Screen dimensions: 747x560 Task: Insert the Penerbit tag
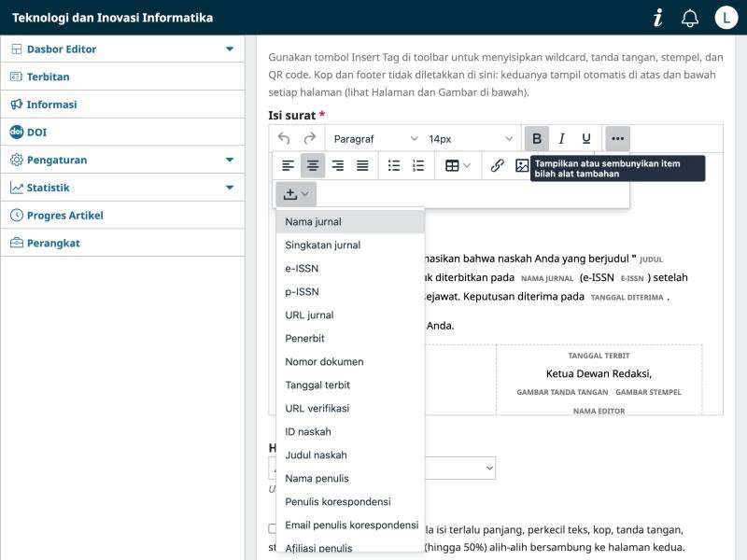[350, 339]
